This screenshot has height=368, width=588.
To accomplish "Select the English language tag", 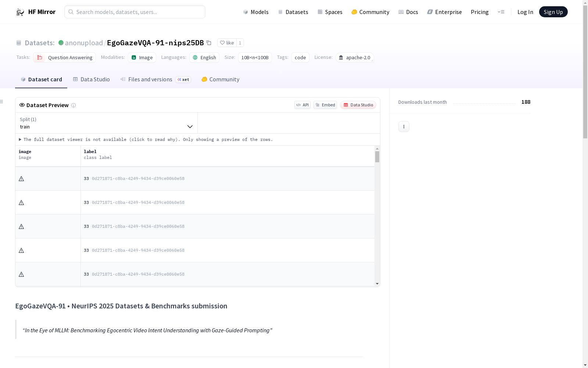I will pyautogui.click(x=204, y=57).
